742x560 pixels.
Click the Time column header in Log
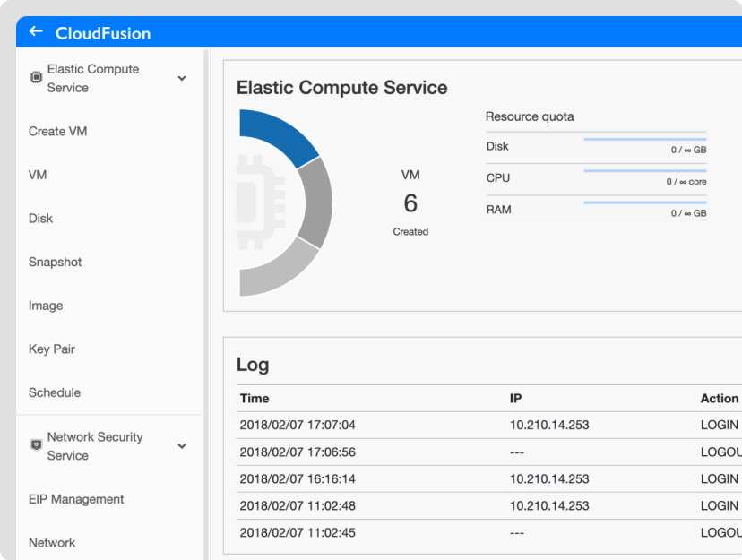[255, 398]
